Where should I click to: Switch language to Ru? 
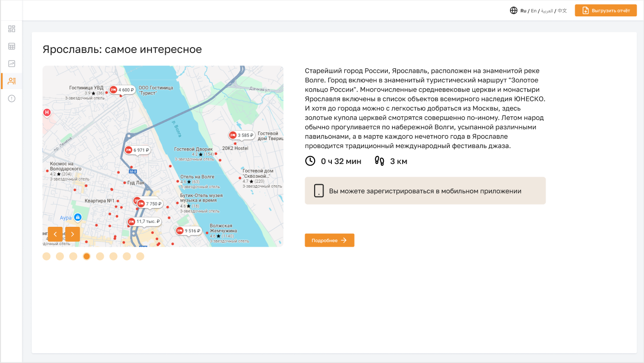(x=523, y=10)
